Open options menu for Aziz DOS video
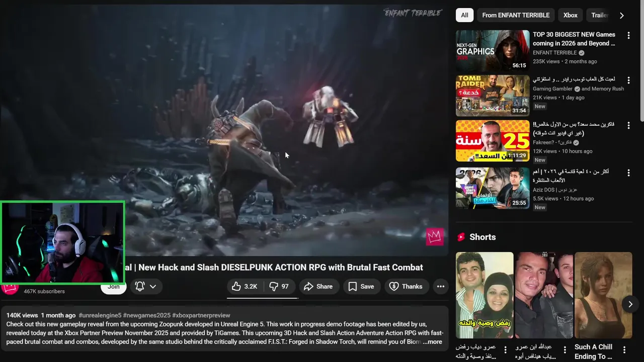 point(628,172)
